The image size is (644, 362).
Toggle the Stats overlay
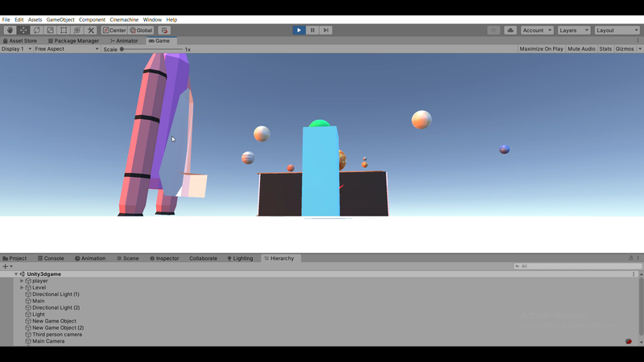(x=605, y=49)
